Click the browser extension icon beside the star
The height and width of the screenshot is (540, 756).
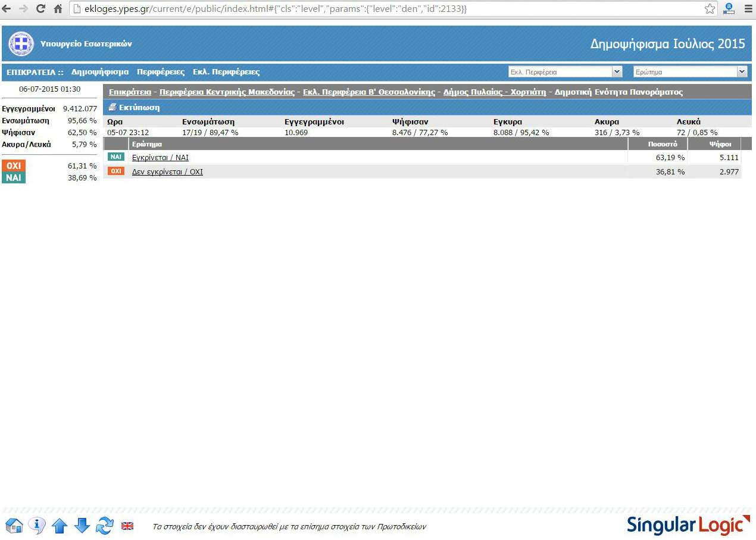pyautogui.click(x=729, y=8)
